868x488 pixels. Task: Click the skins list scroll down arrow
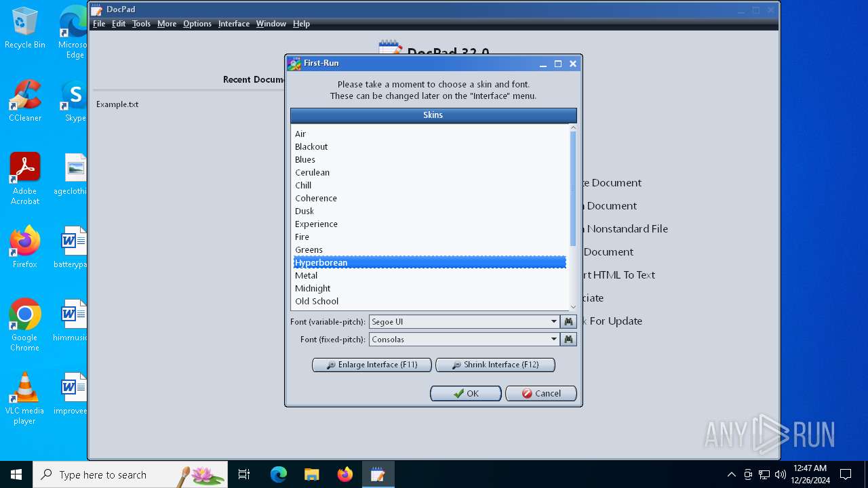pyautogui.click(x=573, y=307)
